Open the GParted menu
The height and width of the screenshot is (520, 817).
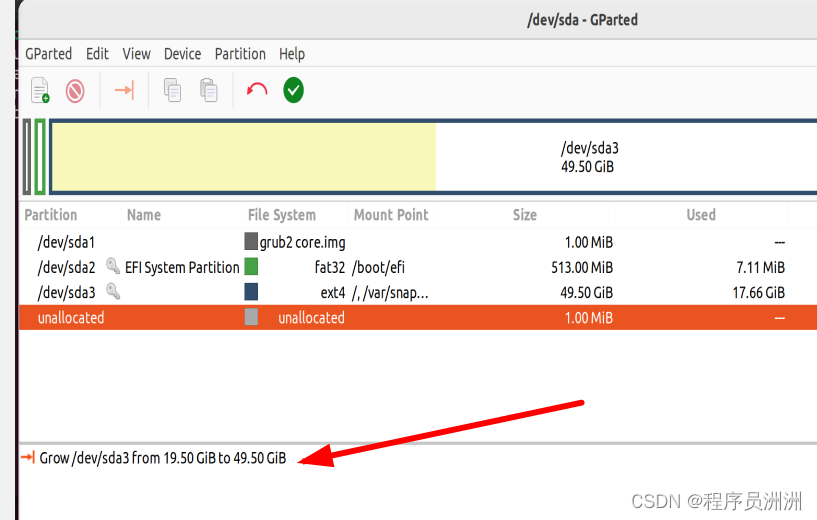tap(48, 54)
